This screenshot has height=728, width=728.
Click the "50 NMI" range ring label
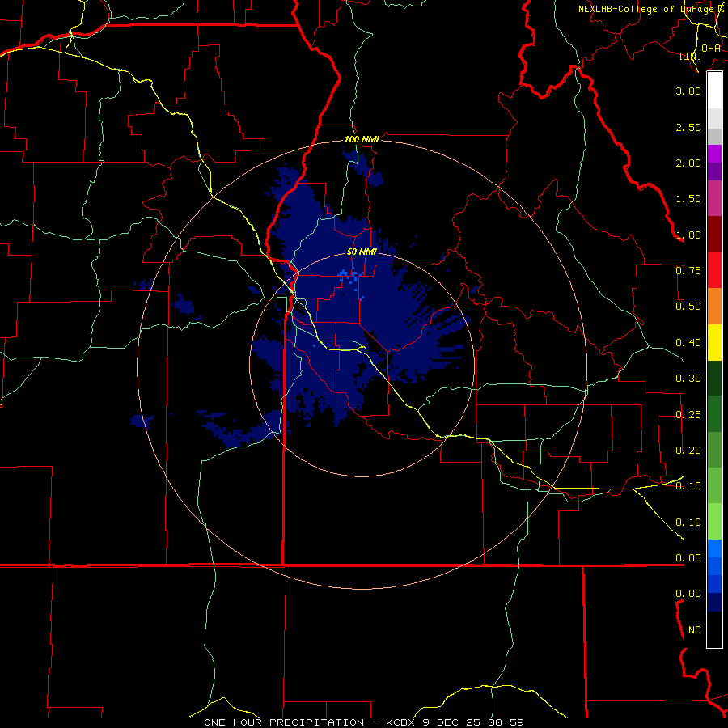362,252
